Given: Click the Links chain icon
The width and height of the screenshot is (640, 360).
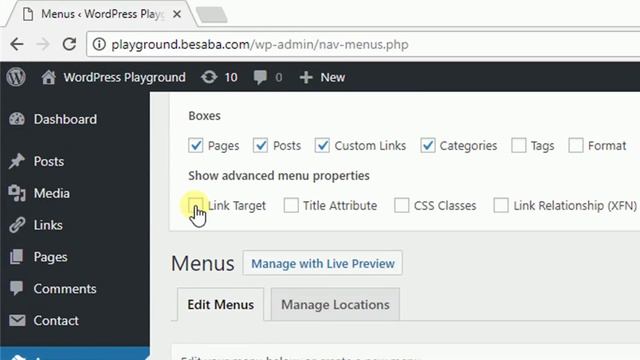Looking at the screenshot, I should click(17, 225).
